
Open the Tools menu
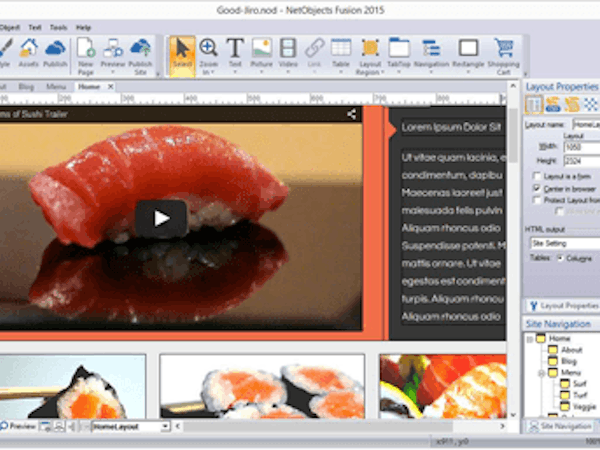pyautogui.click(x=59, y=28)
